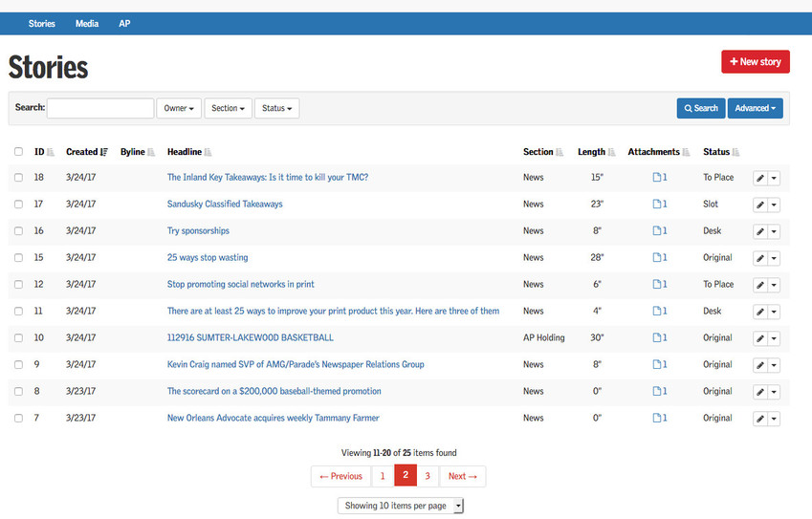The height and width of the screenshot is (519, 812).
Task: Click the pencil edit icon for Sandusky Classified Takeaways
Action: [759, 205]
